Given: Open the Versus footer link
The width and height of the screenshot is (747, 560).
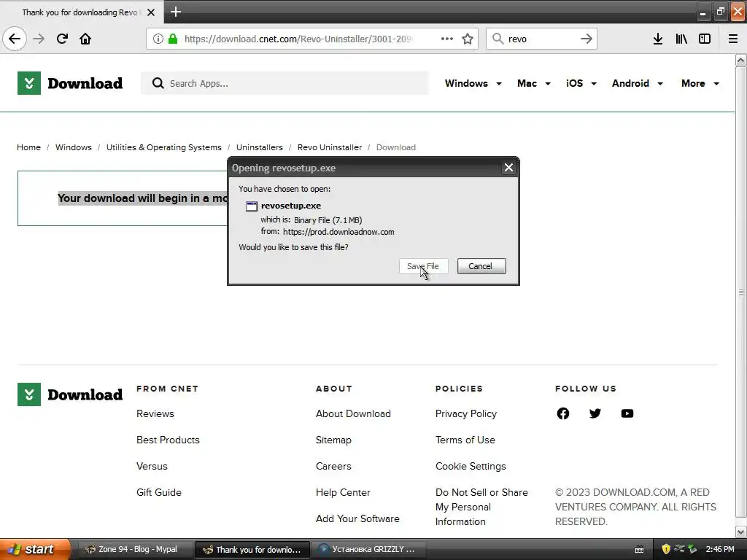Looking at the screenshot, I should (x=152, y=466).
